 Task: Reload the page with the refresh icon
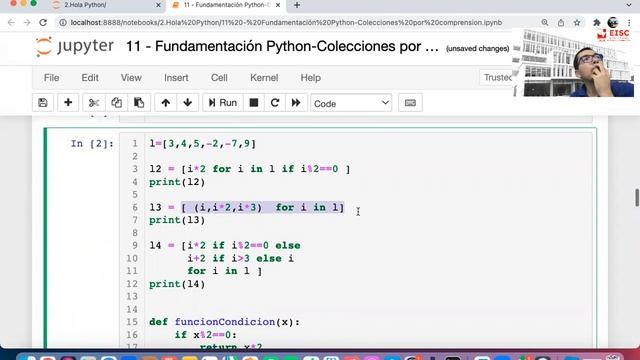tap(43, 22)
